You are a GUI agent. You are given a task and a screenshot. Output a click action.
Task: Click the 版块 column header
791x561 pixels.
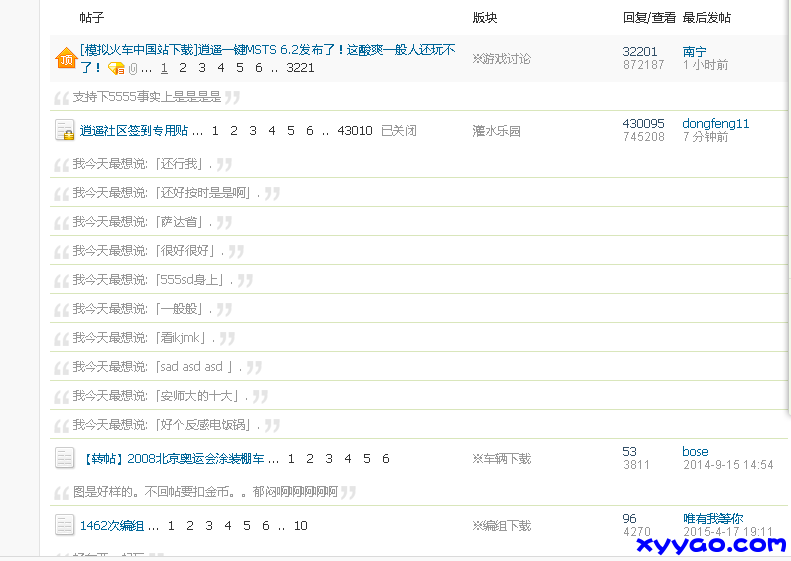pos(485,18)
